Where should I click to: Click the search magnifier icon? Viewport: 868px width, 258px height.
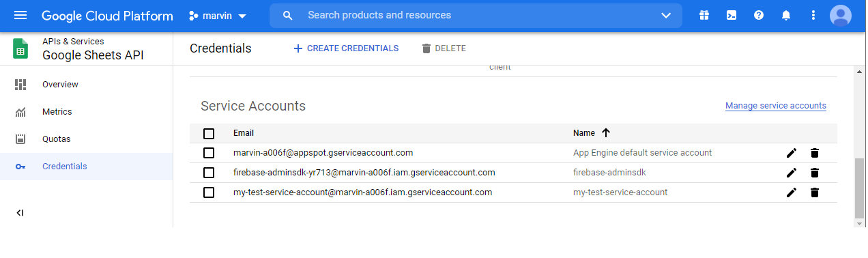288,15
